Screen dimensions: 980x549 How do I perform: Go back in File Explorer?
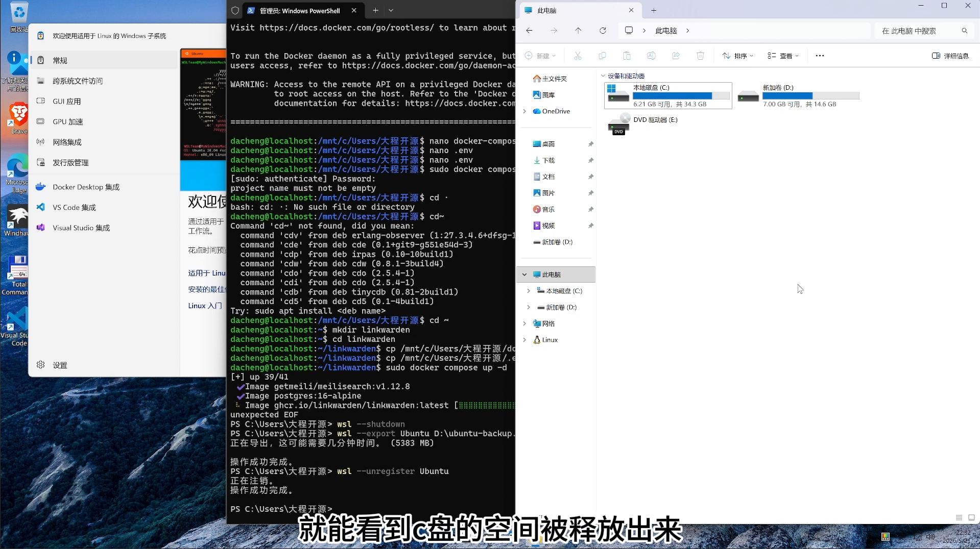[529, 31]
